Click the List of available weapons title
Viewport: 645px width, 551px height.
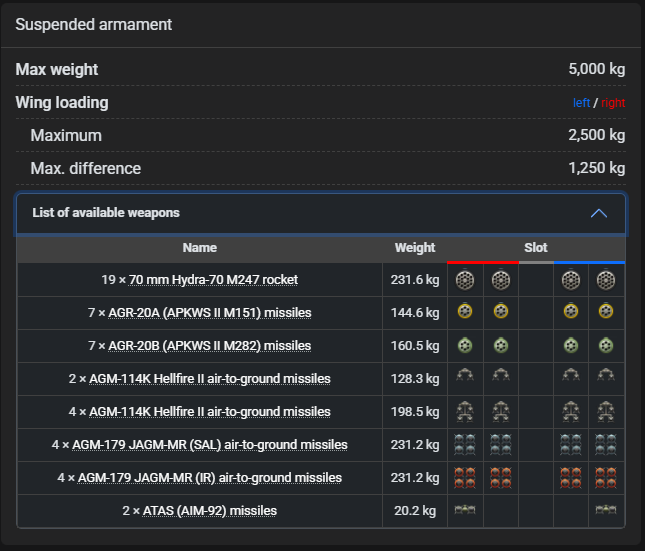pyautogui.click(x=106, y=213)
